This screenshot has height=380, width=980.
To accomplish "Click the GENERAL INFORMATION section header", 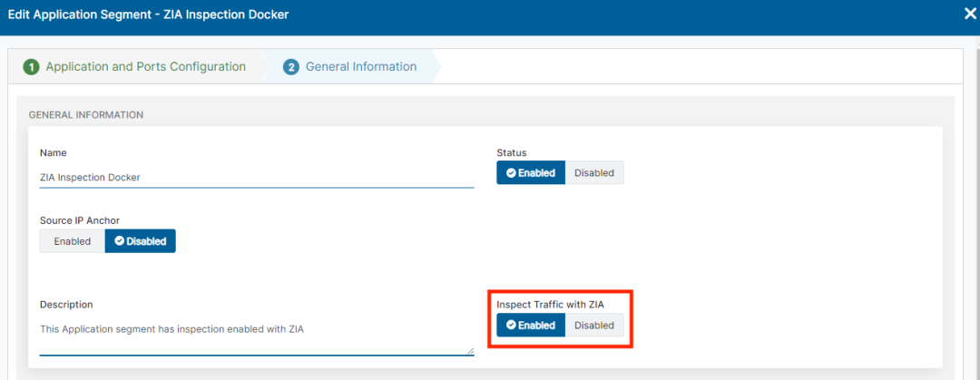I will tap(85, 115).
